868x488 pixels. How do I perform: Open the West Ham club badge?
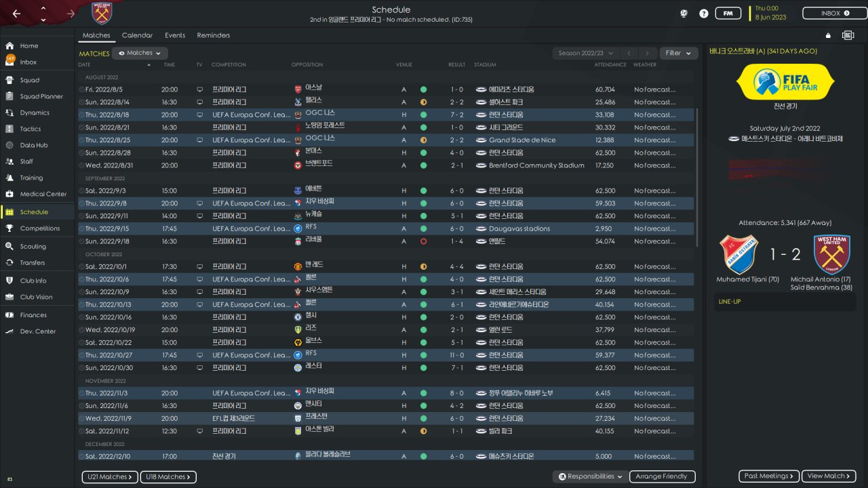pyautogui.click(x=102, y=13)
